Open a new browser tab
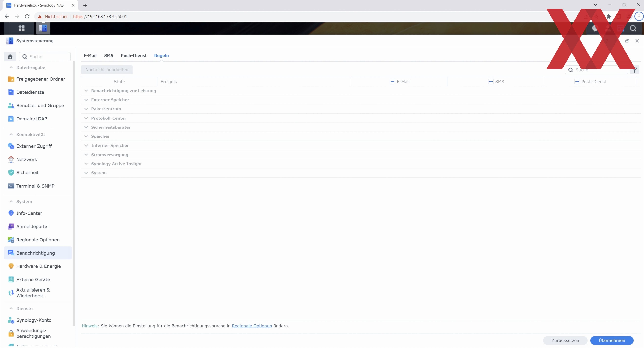644x348 pixels. [85, 5]
